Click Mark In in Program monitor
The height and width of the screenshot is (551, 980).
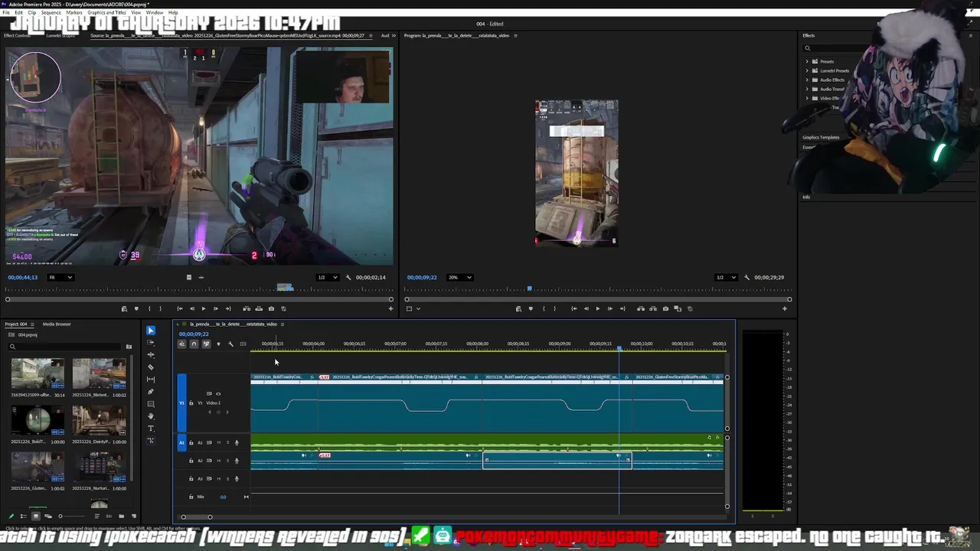tap(543, 308)
